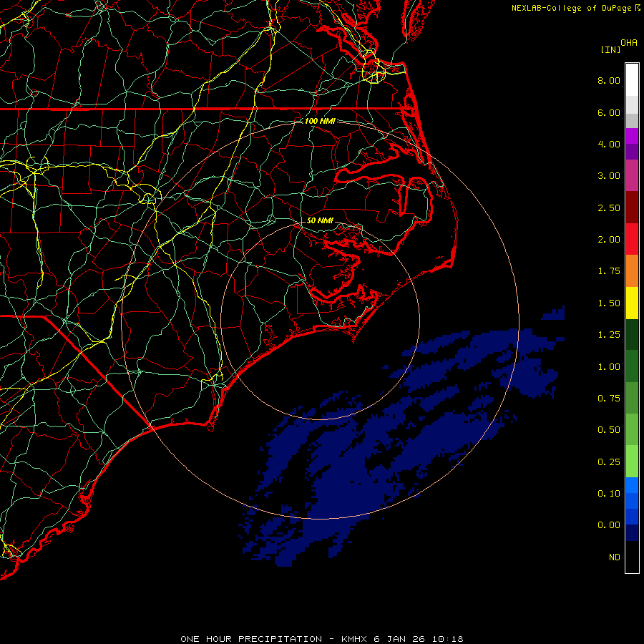This screenshot has width=644, height=644.
Task: Click the NEXLAB-College of DuPage credit text
Action: click(571, 8)
